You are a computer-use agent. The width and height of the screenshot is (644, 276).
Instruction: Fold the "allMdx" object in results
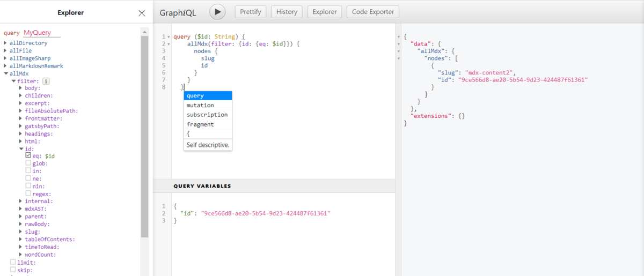pyautogui.click(x=398, y=51)
